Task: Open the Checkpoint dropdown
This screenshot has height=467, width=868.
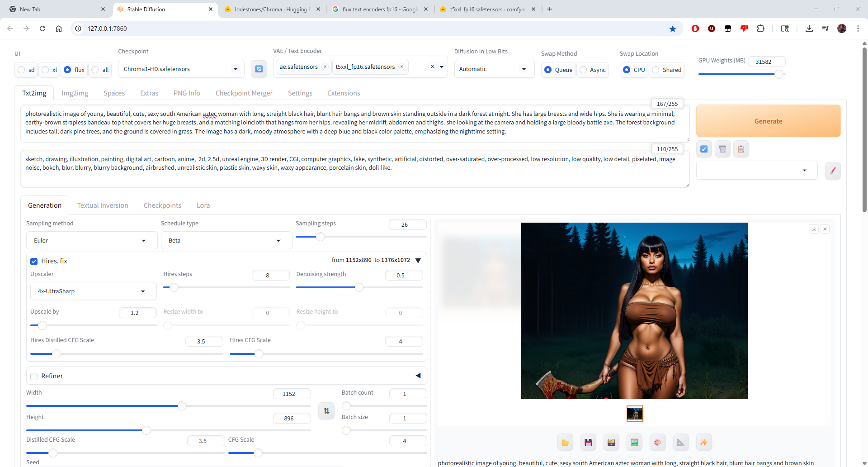Action: tap(181, 69)
